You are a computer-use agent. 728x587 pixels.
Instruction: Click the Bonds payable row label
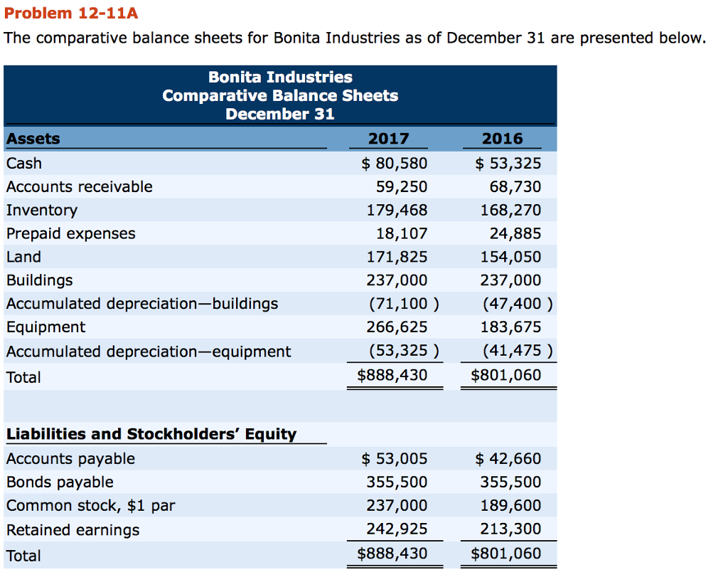point(60,482)
